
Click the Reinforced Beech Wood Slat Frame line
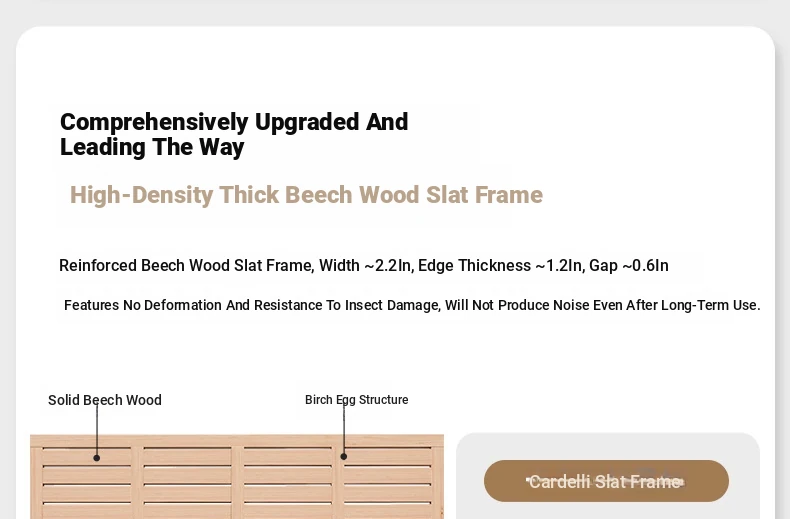(364, 265)
